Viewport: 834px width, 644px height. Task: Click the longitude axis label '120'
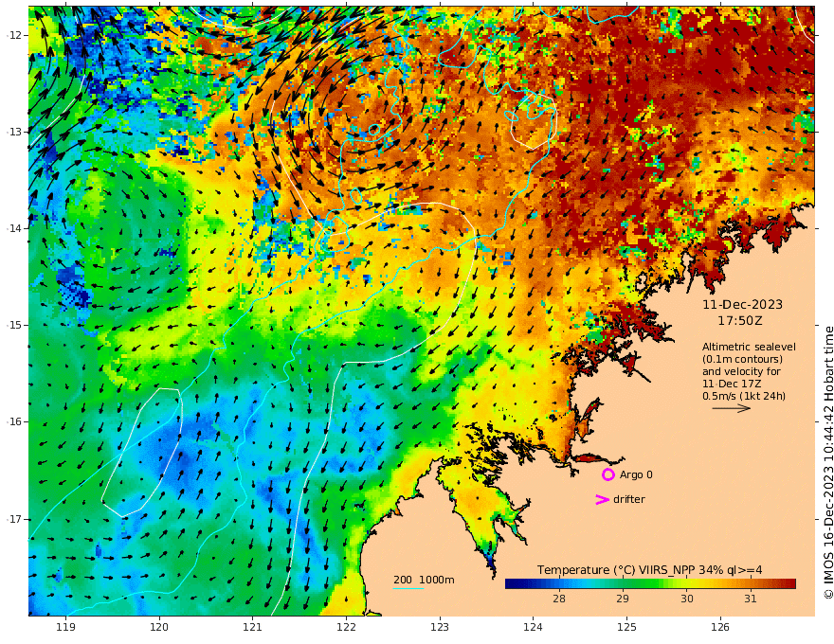click(159, 628)
